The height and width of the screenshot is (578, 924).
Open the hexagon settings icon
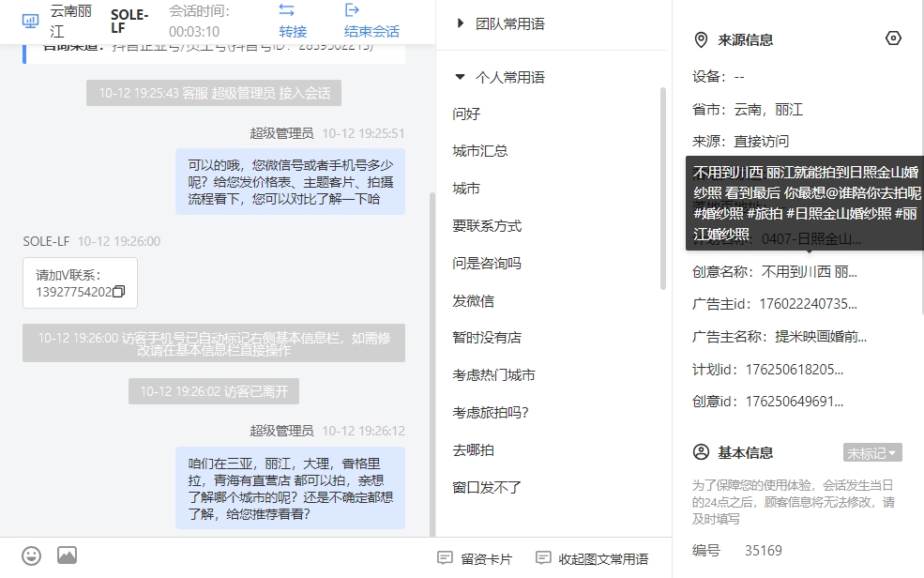[893, 38]
